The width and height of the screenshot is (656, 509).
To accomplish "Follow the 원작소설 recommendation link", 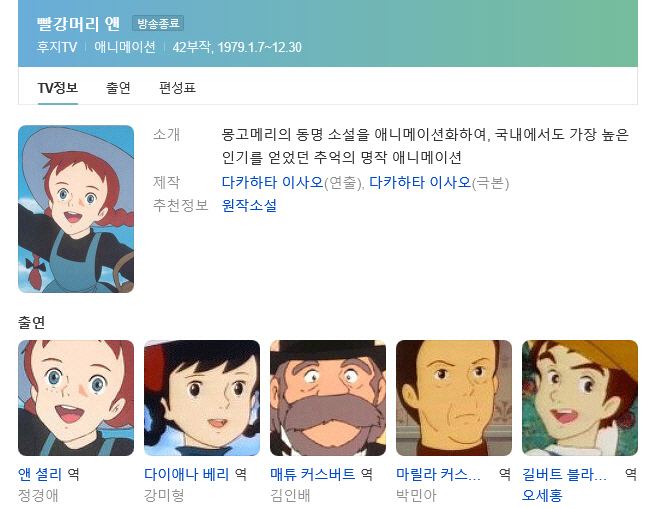I will (249, 205).
